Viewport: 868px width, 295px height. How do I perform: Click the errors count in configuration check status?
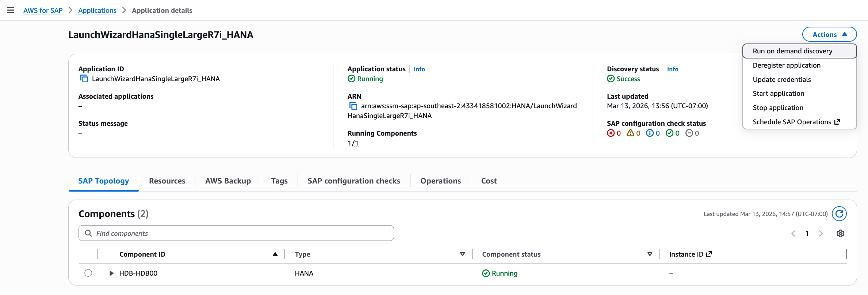pos(614,133)
